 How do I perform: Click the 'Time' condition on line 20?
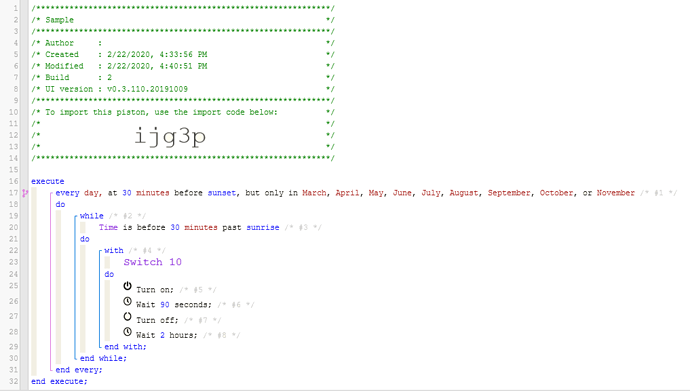pos(108,227)
